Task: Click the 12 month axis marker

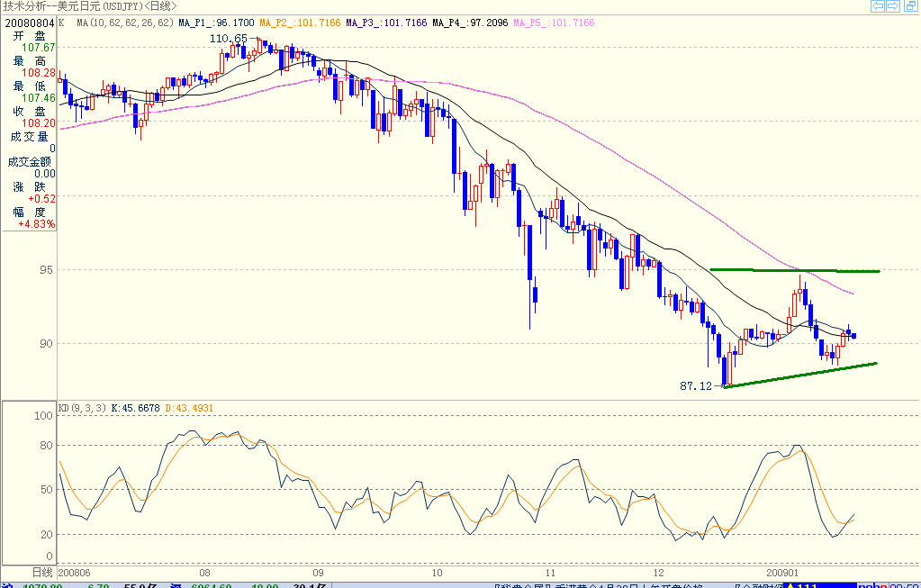Action: [658, 573]
